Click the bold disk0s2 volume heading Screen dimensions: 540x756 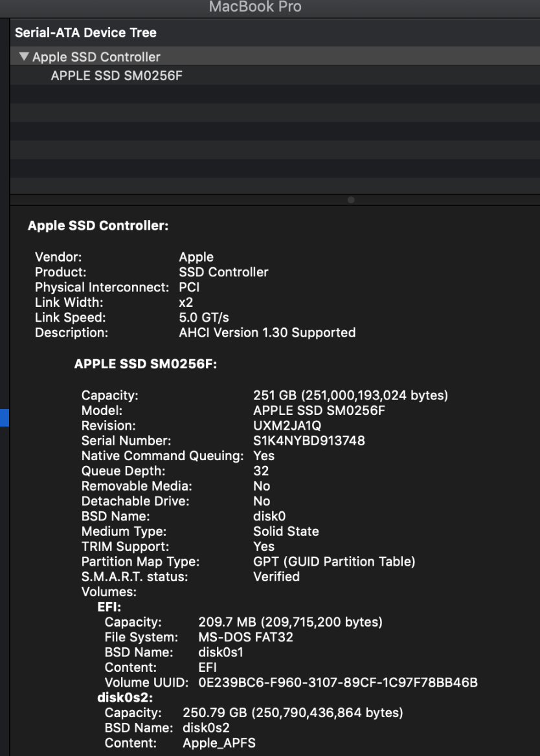(125, 698)
